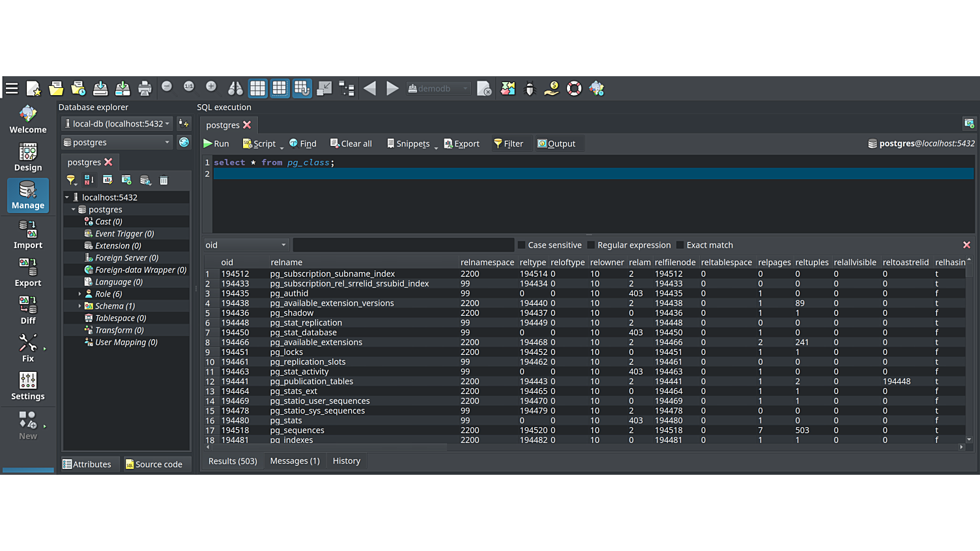980x551 pixels.
Task: Click the Export button in SQL toolbar
Action: tap(461, 144)
